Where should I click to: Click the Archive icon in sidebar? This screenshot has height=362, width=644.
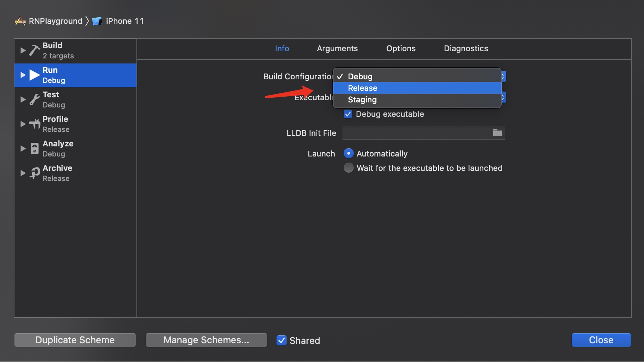click(35, 173)
